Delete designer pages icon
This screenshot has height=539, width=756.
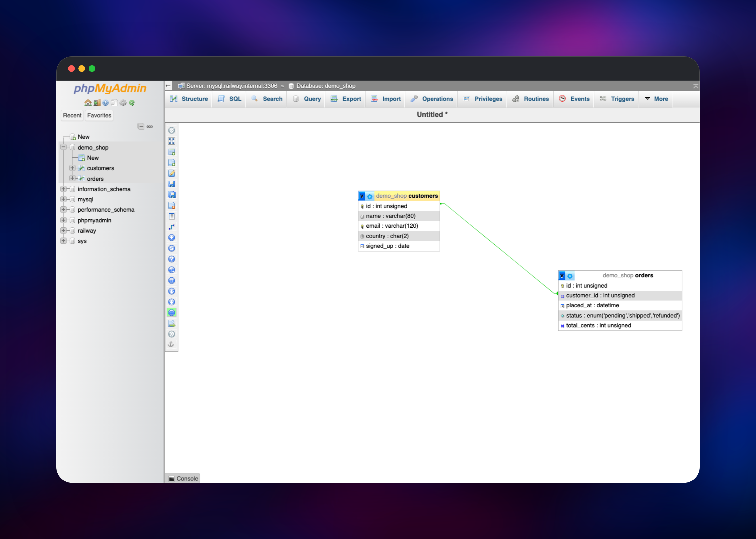pos(172,206)
